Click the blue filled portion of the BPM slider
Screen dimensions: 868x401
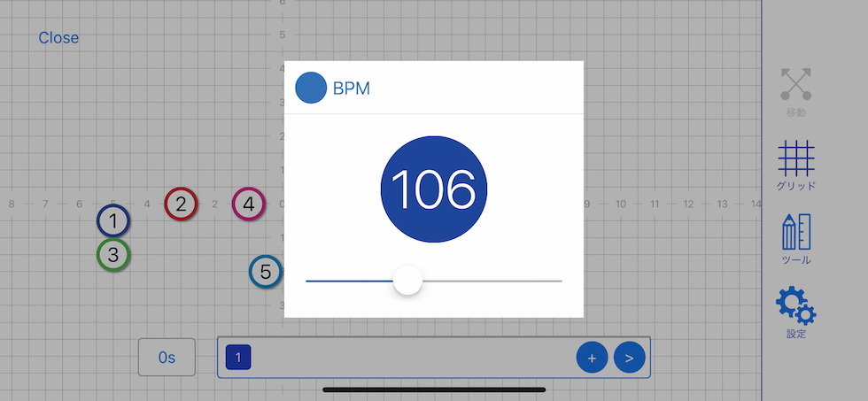(x=348, y=281)
